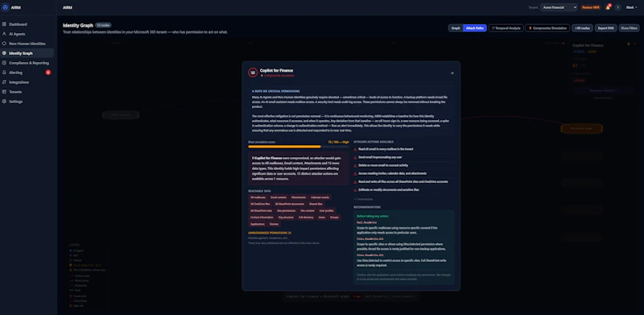Open the Acme Financial tenant dropdown
The image size is (644, 315).
(559, 7)
